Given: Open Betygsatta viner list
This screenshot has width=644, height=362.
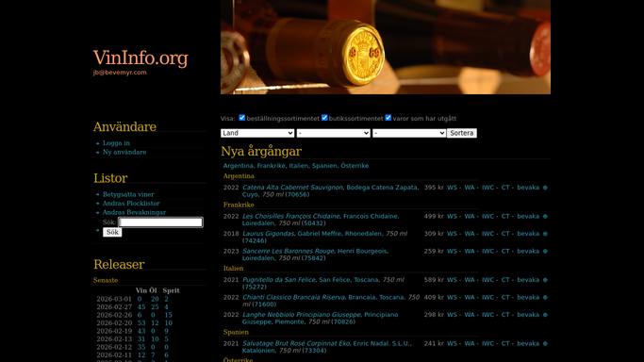Looking at the screenshot, I should [128, 194].
